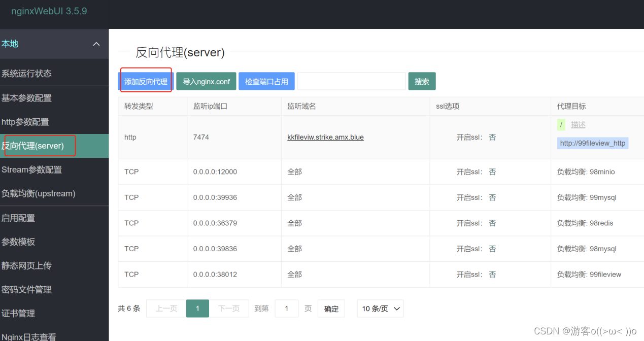The height and width of the screenshot is (341, 644).
Task: Focus the jump-to-page number input
Action: click(287, 309)
